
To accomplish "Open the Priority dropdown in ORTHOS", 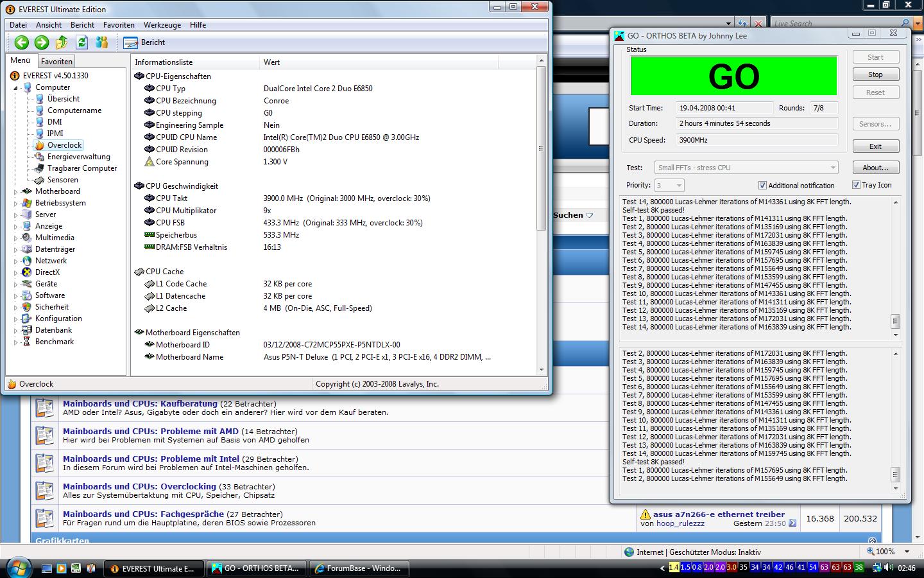I will (x=669, y=186).
